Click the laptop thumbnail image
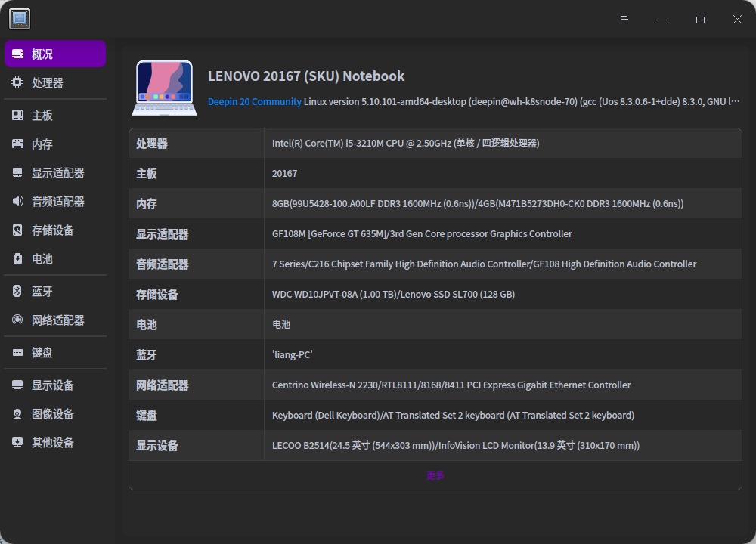Viewport: 756px width, 544px height. tap(163, 88)
